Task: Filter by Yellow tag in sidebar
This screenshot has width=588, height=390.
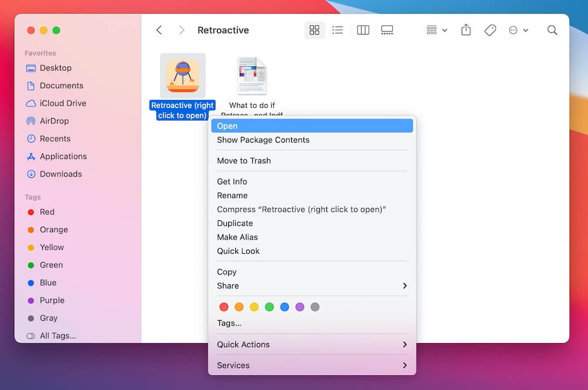Action: [46, 247]
